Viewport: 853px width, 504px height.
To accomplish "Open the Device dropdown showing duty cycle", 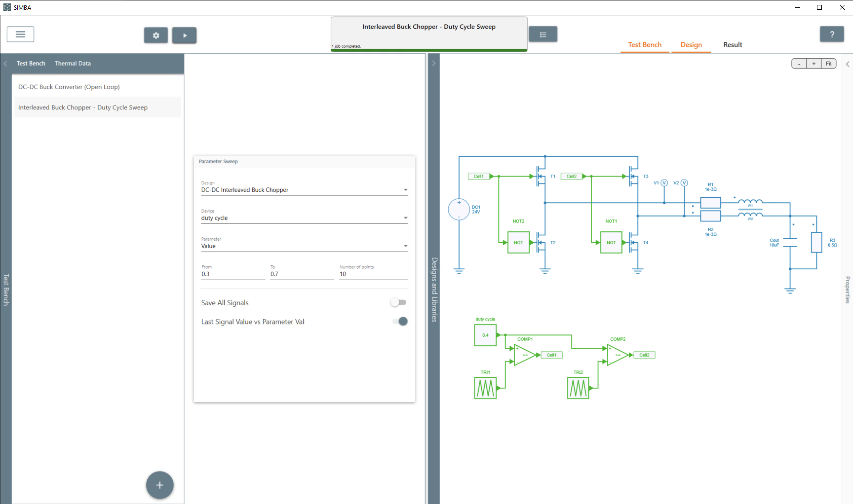I will tap(304, 218).
